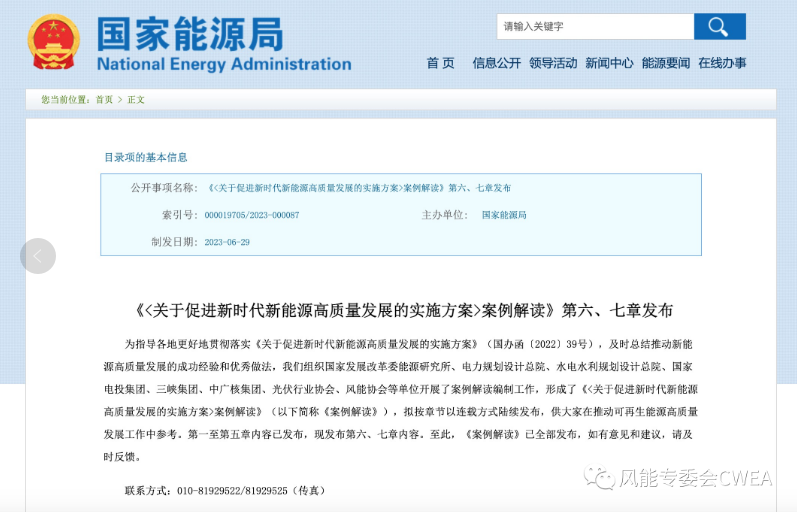This screenshot has height=512, width=797.
Task: Focus the keyword search input box
Action: click(595, 26)
